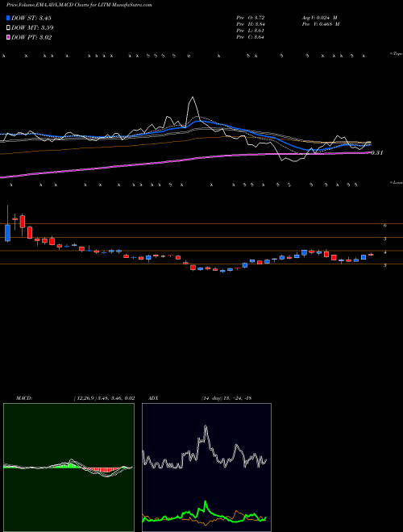Click the 'Avg V: 0.024 M' value
The image size is (403, 532).
319,18
